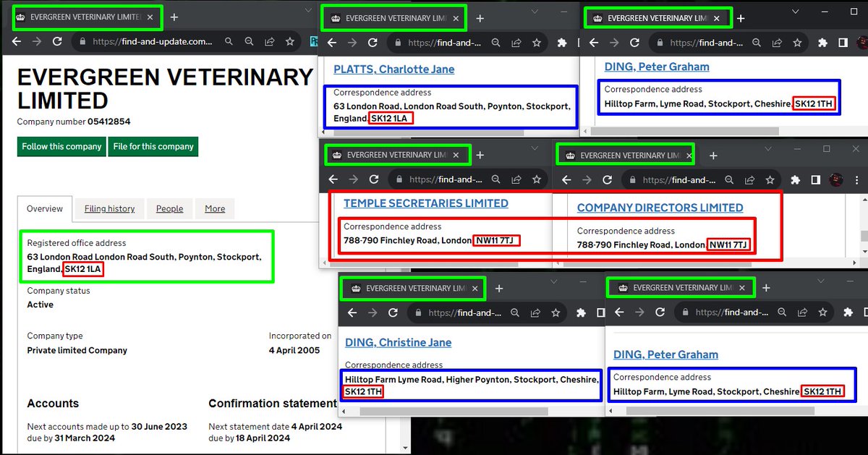
Task: Click Private limited Company text
Action: click(x=77, y=350)
